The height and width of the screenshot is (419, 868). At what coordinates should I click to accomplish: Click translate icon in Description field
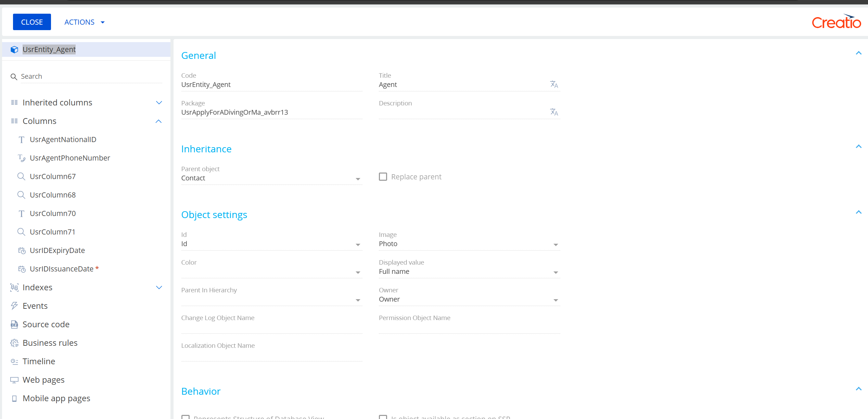click(554, 112)
